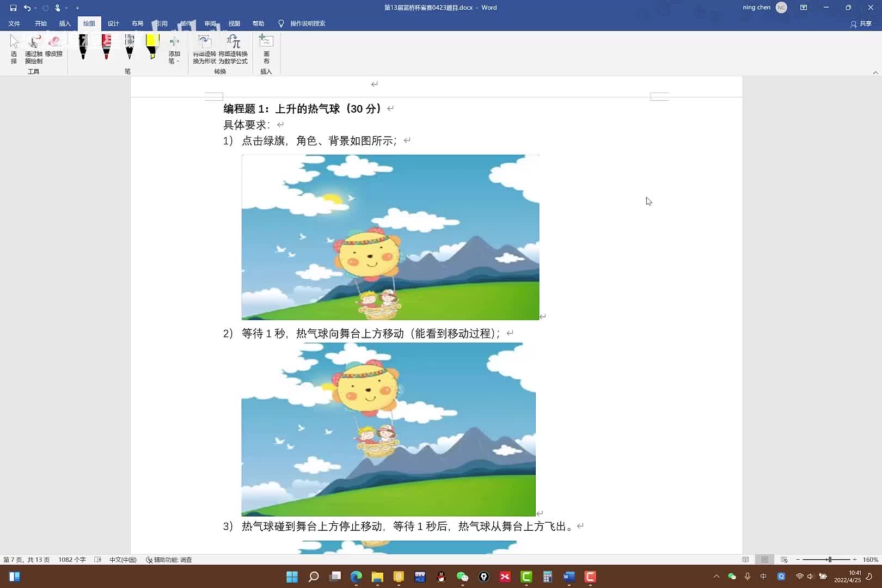The height and width of the screenshot is (588, 882).
Task: Collapse the ribbon with the chevron
Action: tap(875, 72)
